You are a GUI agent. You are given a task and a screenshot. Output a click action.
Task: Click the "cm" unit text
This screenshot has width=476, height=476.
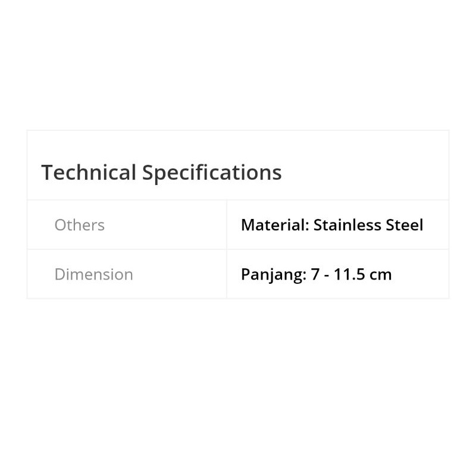[381, 274]
